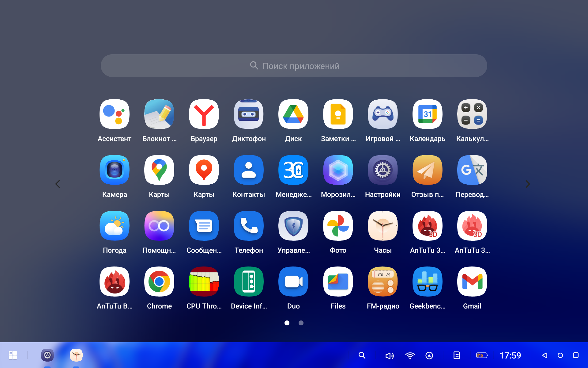Open the Chrome browser
Screen dimensions: 588x368
159,282
